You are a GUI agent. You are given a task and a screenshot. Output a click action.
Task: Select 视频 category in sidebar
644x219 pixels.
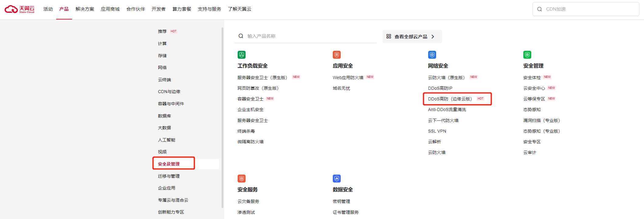pos(162,152)
